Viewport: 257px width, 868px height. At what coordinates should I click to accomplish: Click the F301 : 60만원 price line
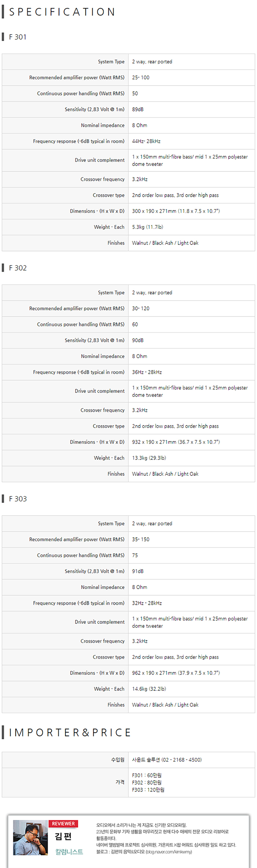point(146,775)
